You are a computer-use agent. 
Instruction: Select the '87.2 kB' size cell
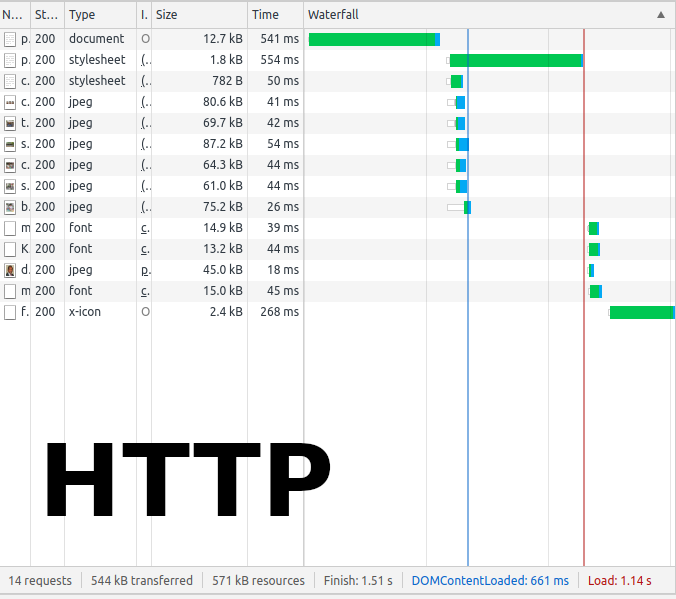click(223, 144)
